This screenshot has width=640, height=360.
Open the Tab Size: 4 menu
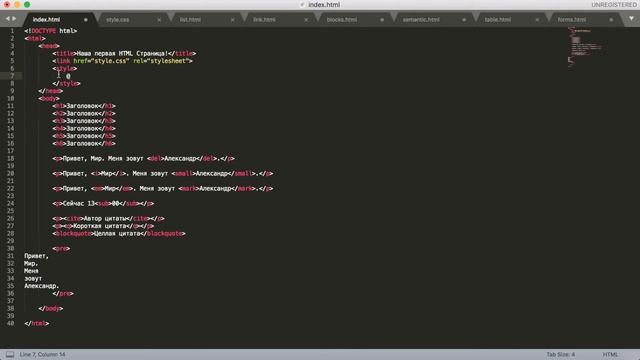click(x=560, y=354)
